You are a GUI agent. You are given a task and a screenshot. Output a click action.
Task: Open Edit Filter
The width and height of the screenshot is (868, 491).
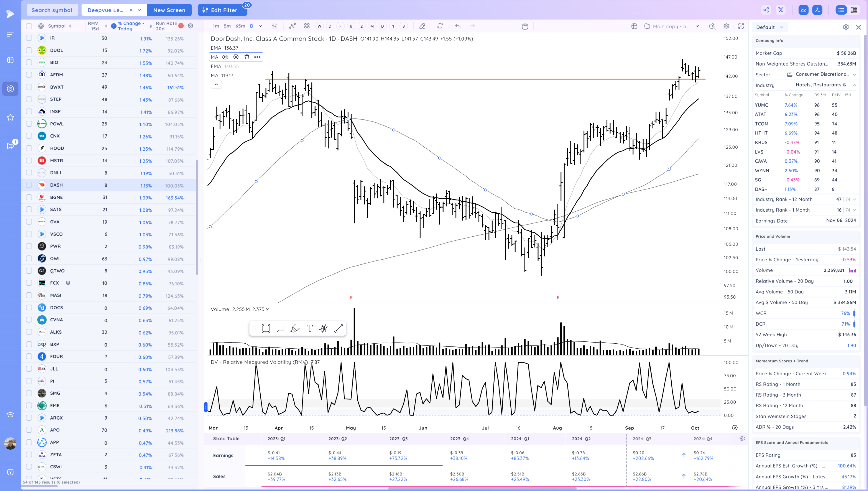tap(222, 10)
